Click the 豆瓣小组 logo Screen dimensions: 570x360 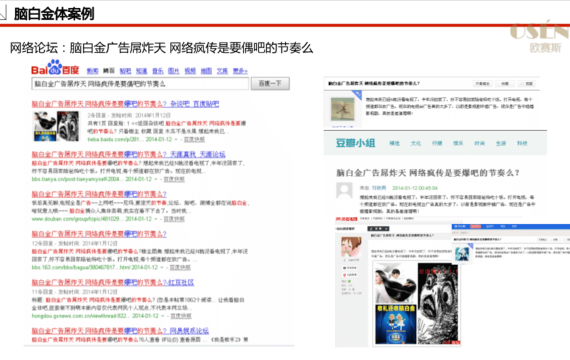pos(355,143)
